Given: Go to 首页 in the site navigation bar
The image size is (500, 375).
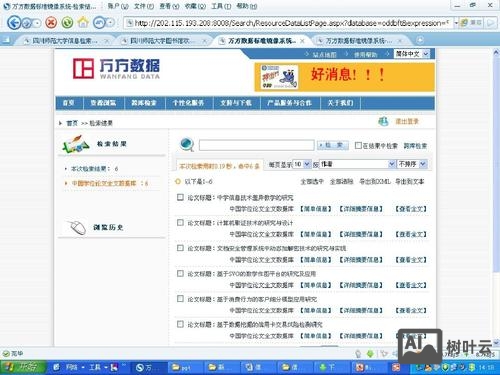Looking at the screenshot, I should 69,103.
